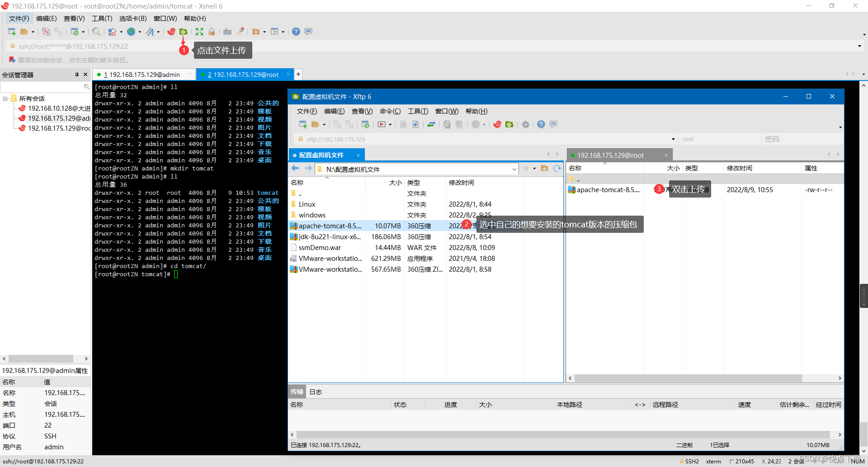
Task: Expand the local path N:\配置虚拟机文件 dropdown
Action: [514, 169]
